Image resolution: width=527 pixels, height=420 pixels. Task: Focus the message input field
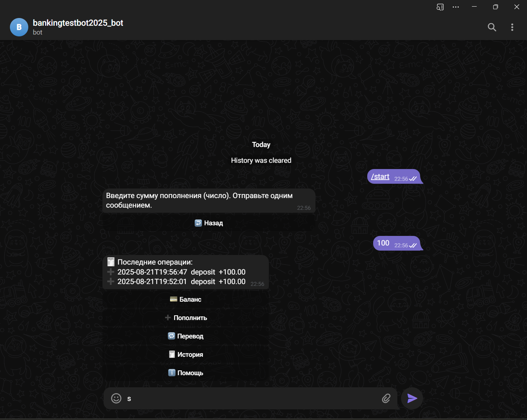click(x=252, y=398)
